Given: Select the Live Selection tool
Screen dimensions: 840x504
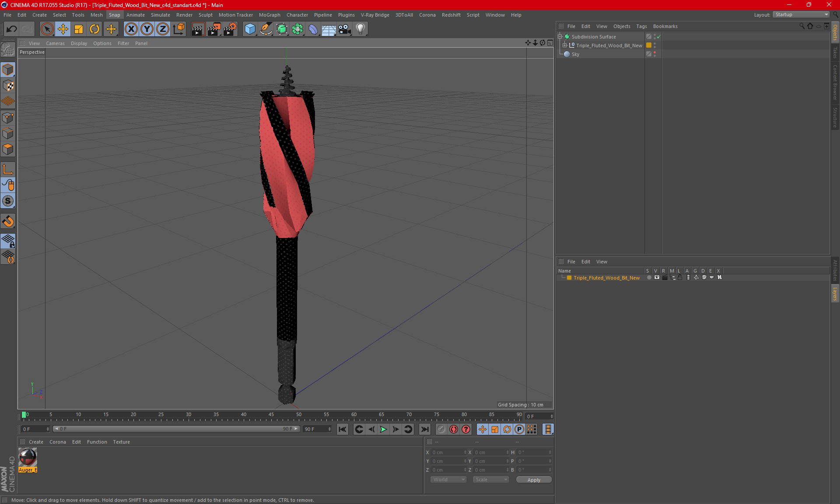Looking at the screenshot, I should (x=47, y=29).
